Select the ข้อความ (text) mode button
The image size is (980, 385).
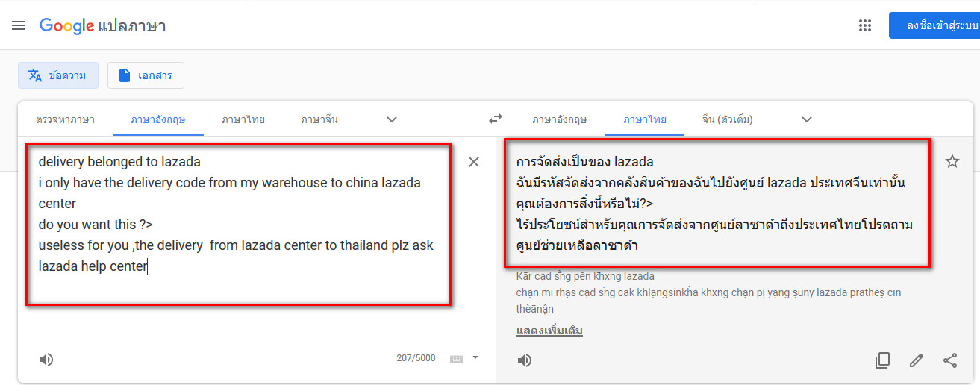coord(58,75)
